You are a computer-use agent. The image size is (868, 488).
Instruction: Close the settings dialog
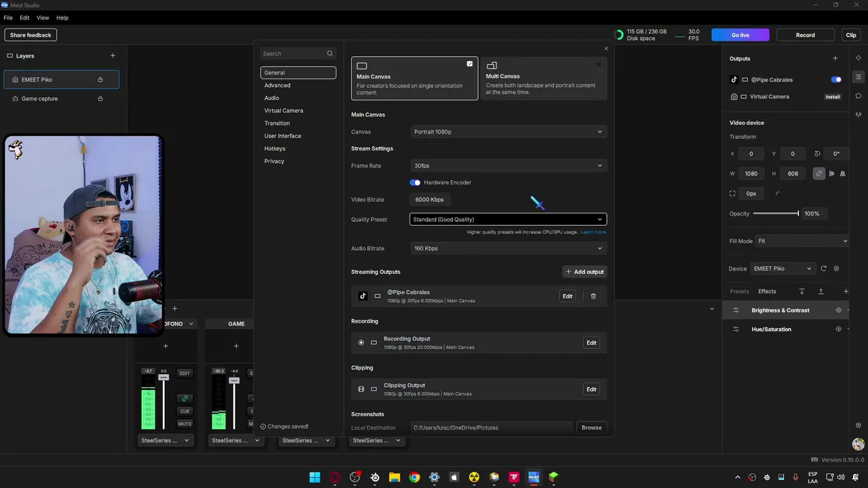(x=606, y=48)
